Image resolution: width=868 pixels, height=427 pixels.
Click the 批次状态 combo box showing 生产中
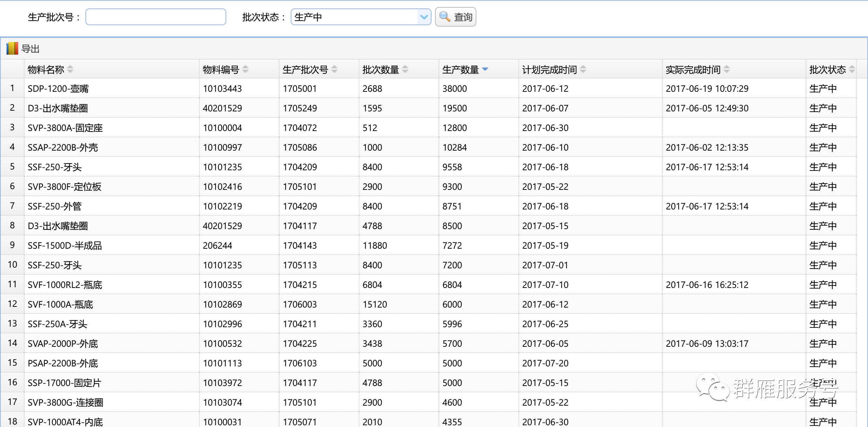click(354, 17)
